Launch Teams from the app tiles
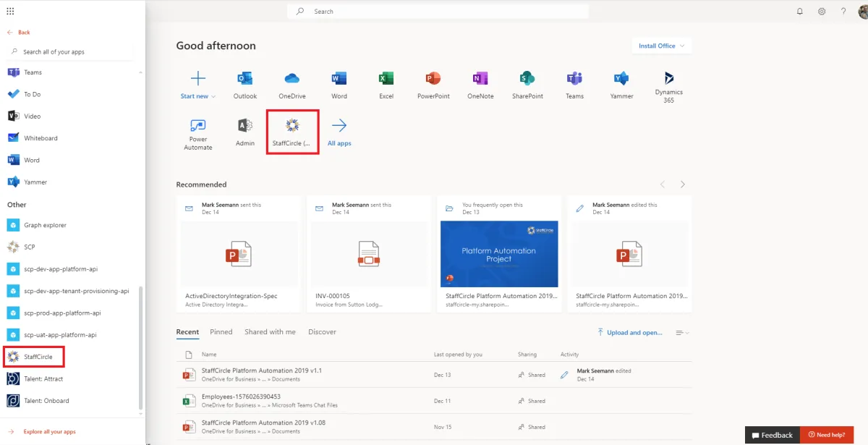This screenshot has width=868, height=445. [x=574, y=85]
